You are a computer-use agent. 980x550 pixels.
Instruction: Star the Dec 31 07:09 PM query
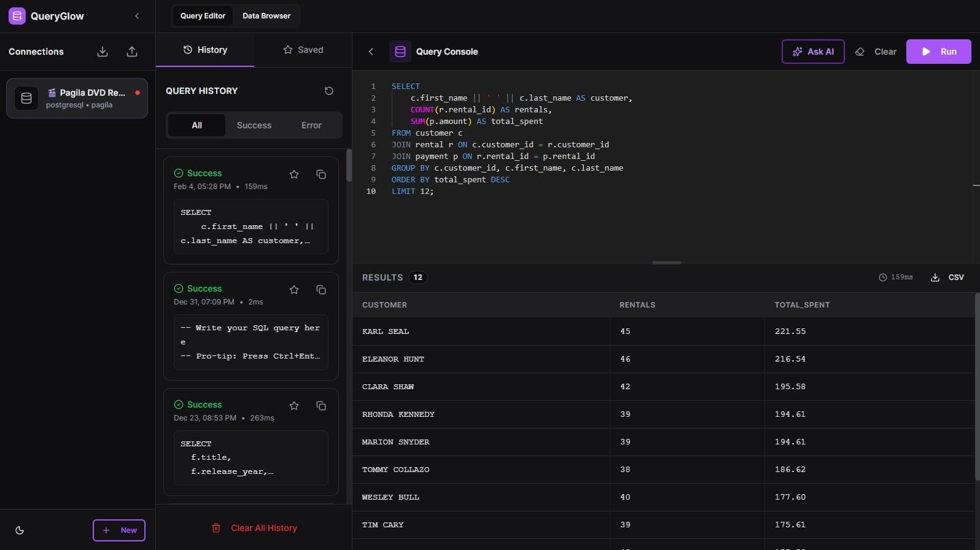pos(294,290)
